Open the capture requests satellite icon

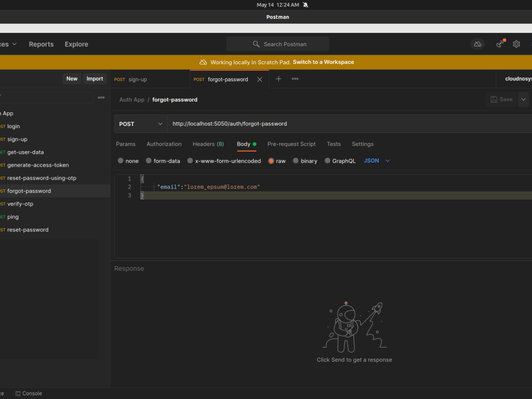(501, 44)
